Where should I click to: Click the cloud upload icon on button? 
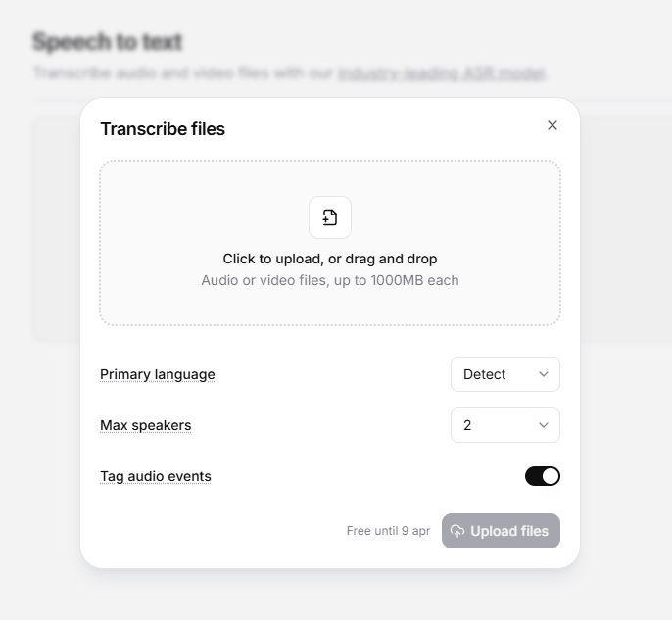(x=457, y=531)
